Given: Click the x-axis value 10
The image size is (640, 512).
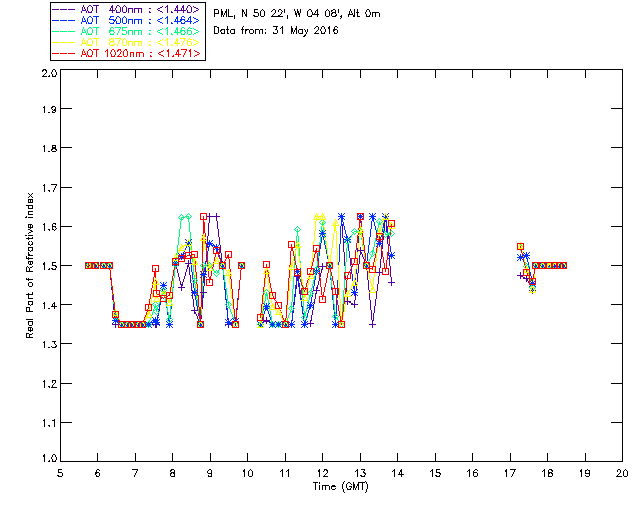Looking at the screenshot, I should (x=247, y=473).
